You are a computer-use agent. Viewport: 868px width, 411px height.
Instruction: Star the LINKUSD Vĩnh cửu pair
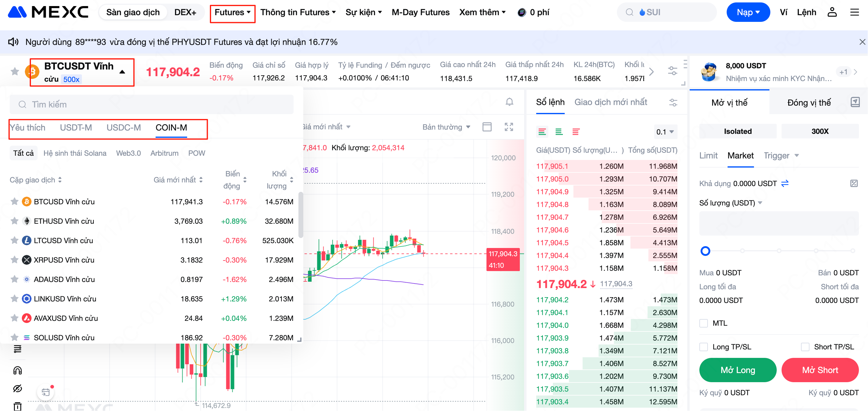tap(14, 299)
